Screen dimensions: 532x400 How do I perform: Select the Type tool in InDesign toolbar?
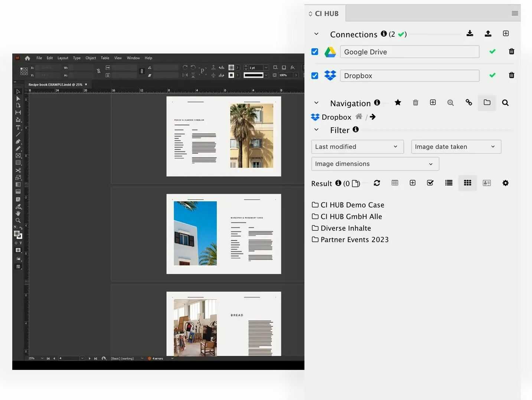[x=18, y=127]
